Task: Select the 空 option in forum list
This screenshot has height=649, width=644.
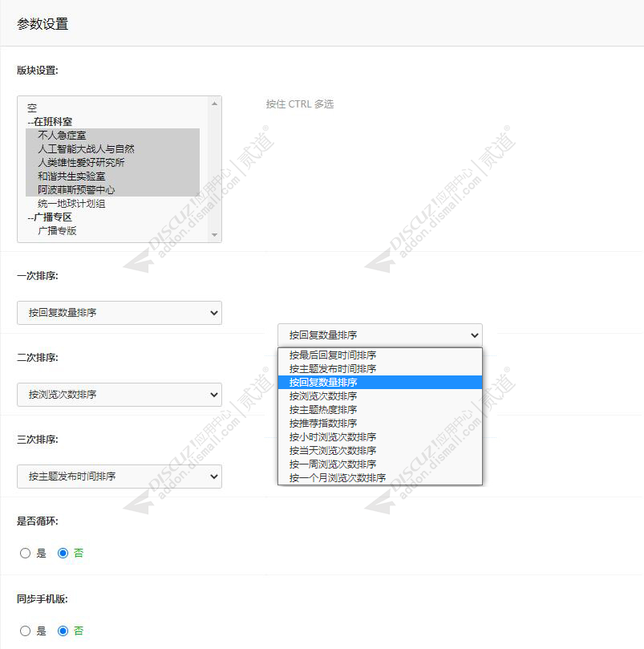Action: click(112, 108)
